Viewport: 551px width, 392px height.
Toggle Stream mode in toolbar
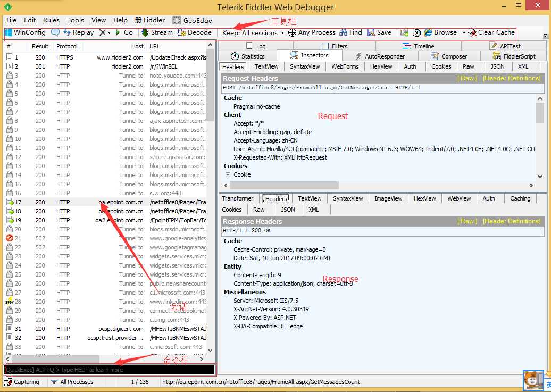[x=157, y=32]
